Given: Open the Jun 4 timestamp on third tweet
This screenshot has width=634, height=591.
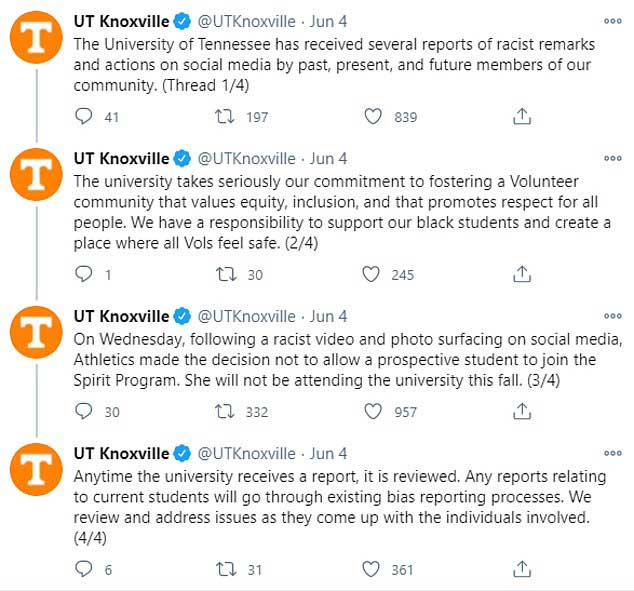Looking at the screenshot, I should [328, 316].
